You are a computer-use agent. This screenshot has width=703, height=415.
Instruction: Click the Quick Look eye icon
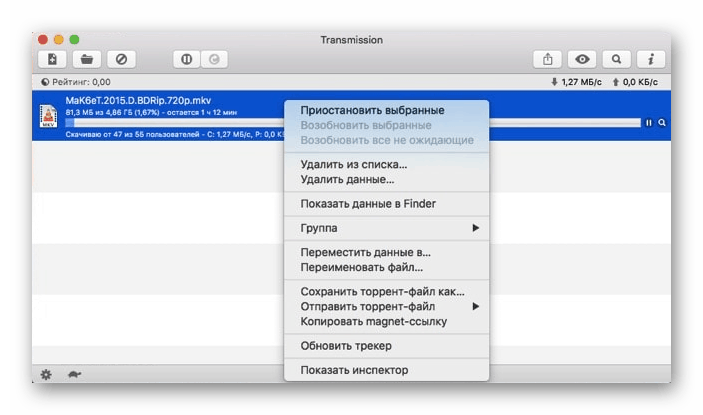tap(582, 59)
